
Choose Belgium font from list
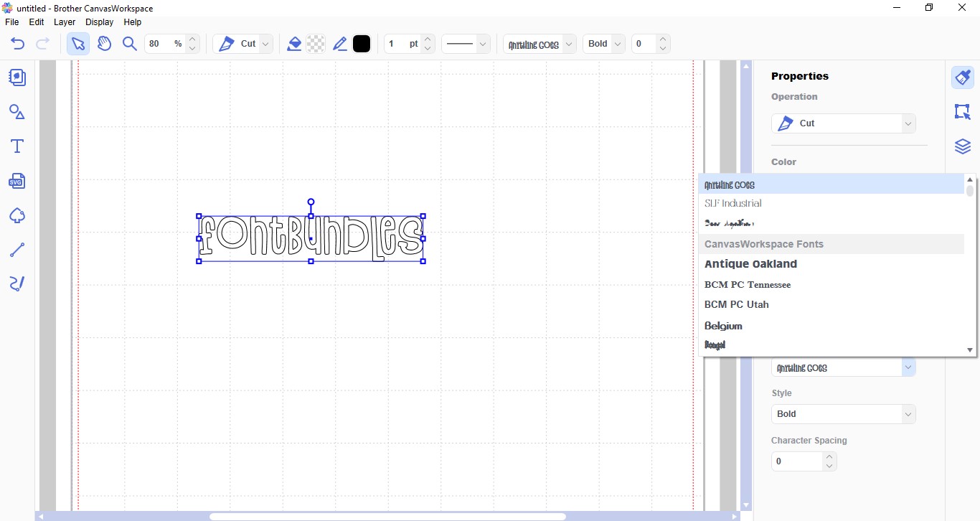click(831, 326)
